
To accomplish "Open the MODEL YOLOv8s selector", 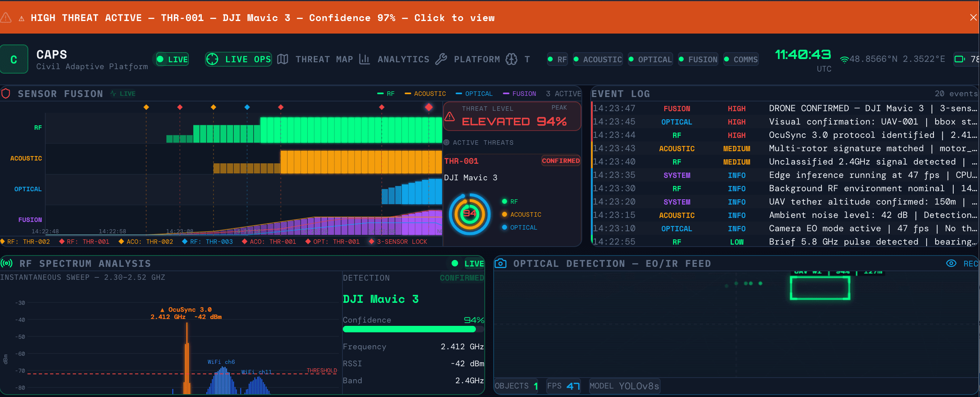I will 624,386.
